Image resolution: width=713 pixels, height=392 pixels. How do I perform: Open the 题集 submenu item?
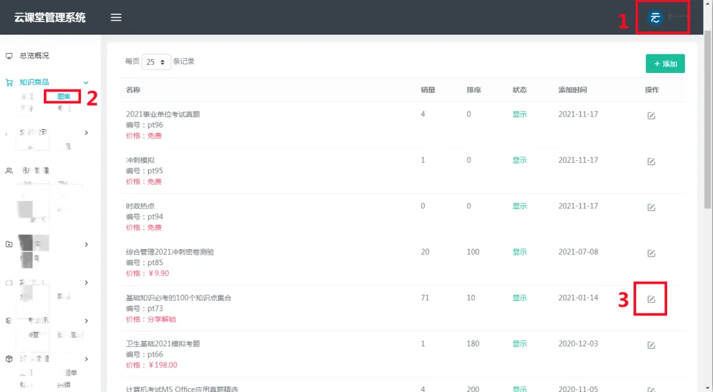tap(64, 96)
